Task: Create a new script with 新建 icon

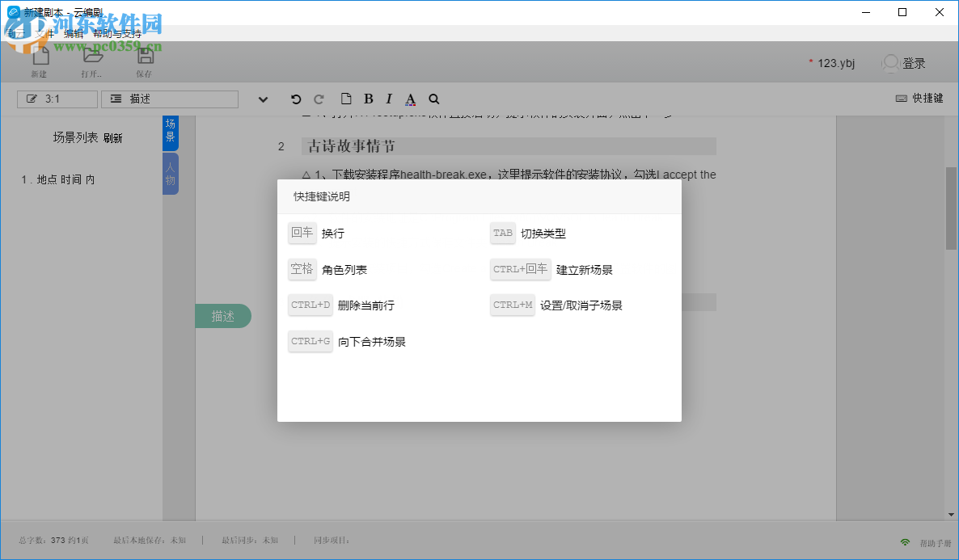Action: point(38,61)
